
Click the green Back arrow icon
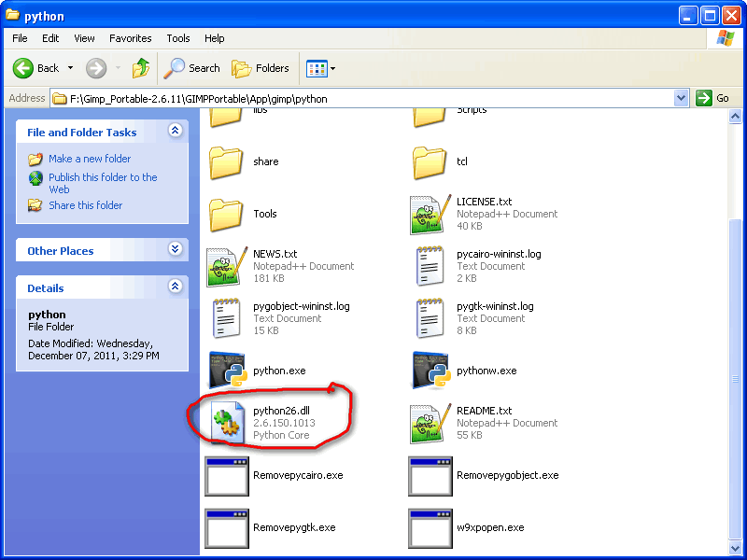[22, 68]
